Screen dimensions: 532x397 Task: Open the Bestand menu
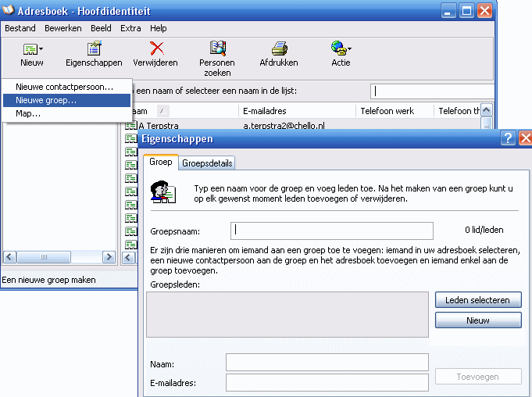point(20,28)
